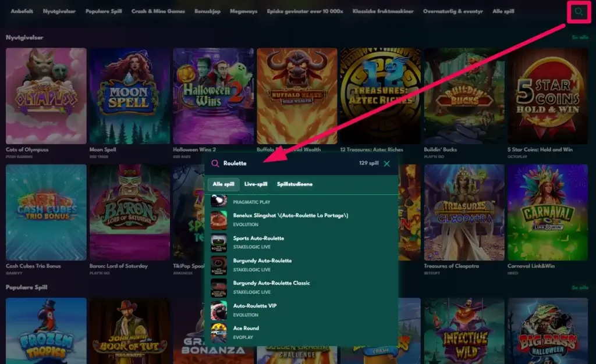Screen dimensions: 596x364
Task: Open the Infective Wild game thumbnail
Action: [x=464, y=331]
